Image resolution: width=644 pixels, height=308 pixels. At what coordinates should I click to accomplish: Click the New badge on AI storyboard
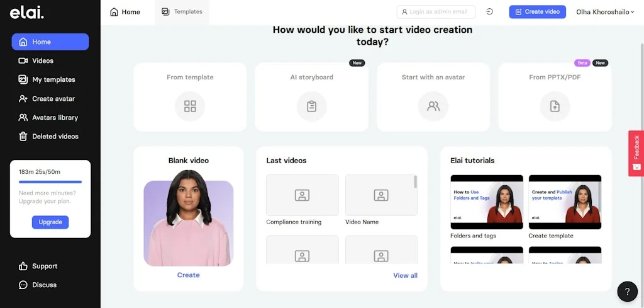point(357,63)
